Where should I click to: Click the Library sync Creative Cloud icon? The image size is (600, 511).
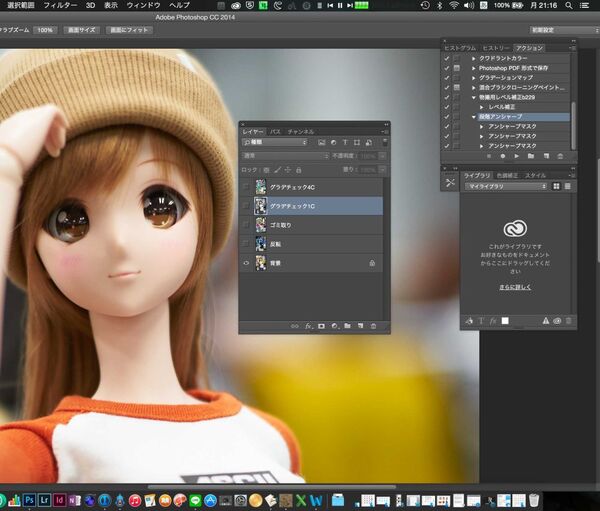coord(557,321)
